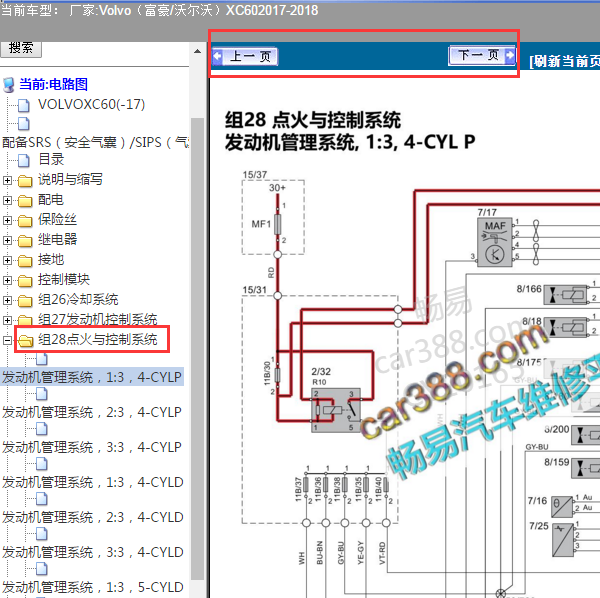This screenshot has height=598, width=600.
Task: Click the 组27发动机控制系统 folder icon
Action: pos(25,320)
